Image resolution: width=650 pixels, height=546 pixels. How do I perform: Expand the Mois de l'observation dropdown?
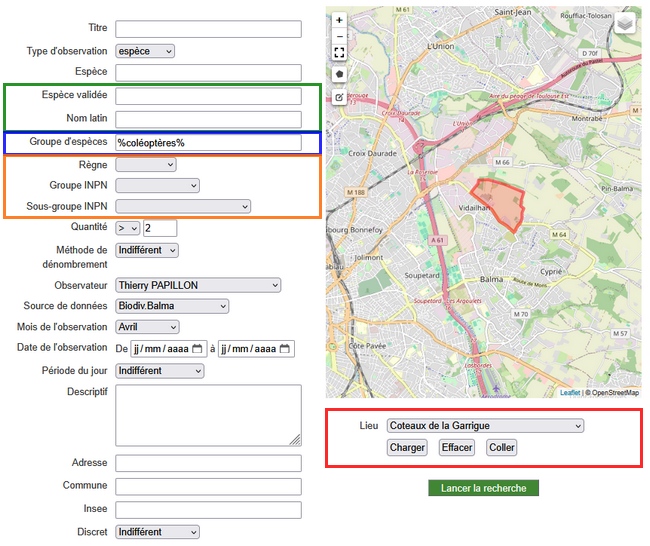147,327
